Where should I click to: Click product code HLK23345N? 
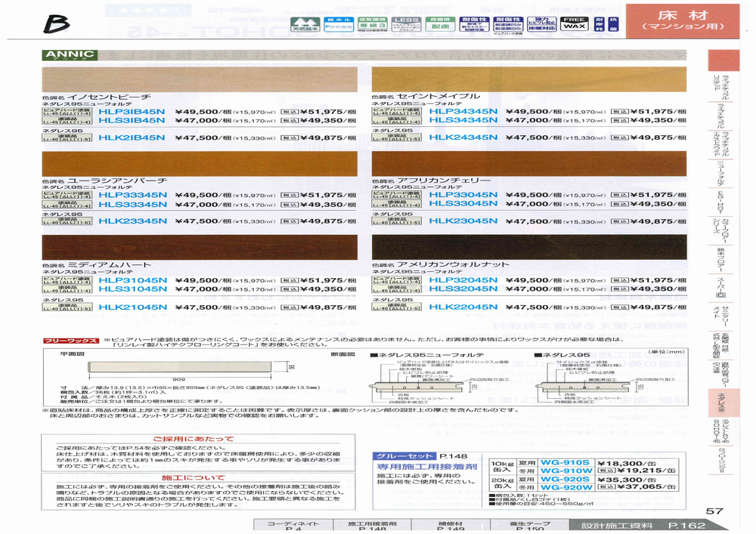click(x=132, y=221)
